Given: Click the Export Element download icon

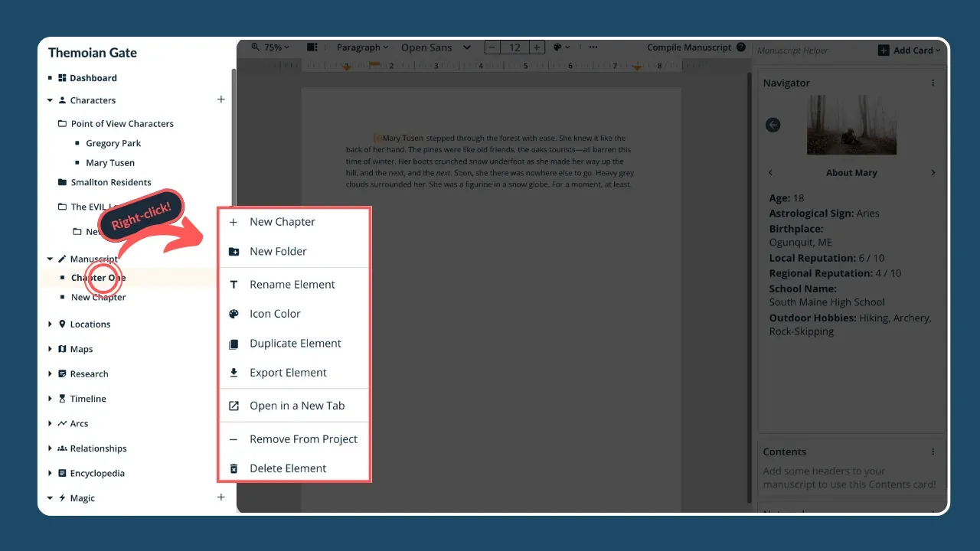Looking at the screenshot, I should coord(234,373).
